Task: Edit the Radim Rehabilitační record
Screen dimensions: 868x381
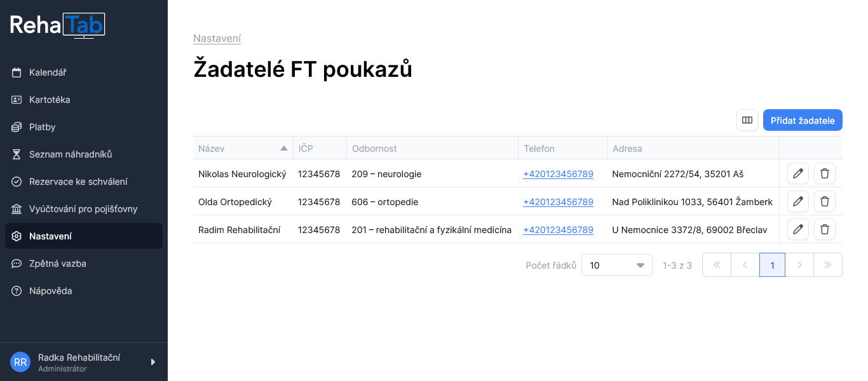Action: pos(797,229)
